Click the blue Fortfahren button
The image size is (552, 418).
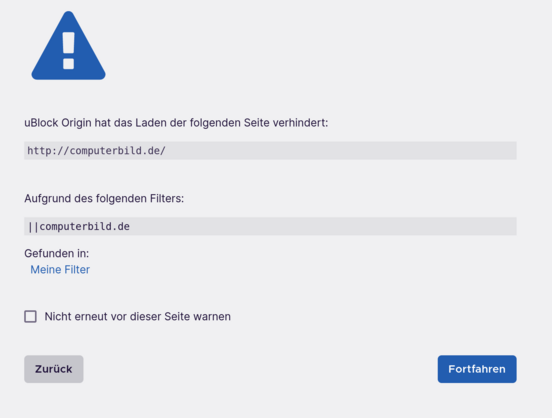click(477, 369)
